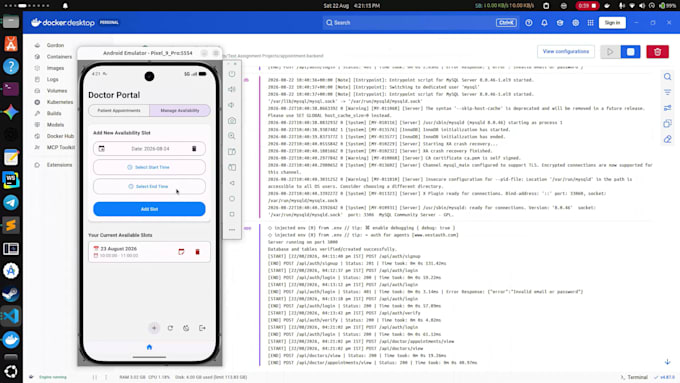Click history icon in app bottom toolbar

coord(186,328)
